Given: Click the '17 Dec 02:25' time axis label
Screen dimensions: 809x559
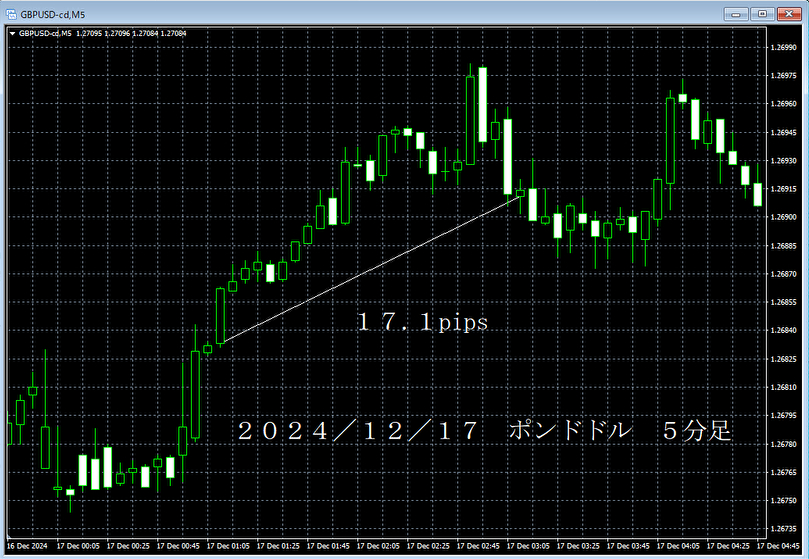Looking at the screenshot, I should coord(428,546).
